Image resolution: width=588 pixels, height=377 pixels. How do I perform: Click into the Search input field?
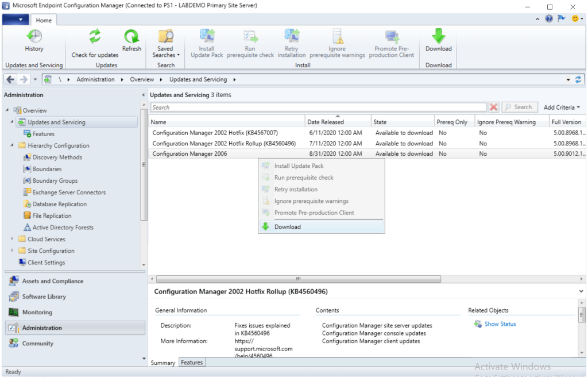[318, 107]
